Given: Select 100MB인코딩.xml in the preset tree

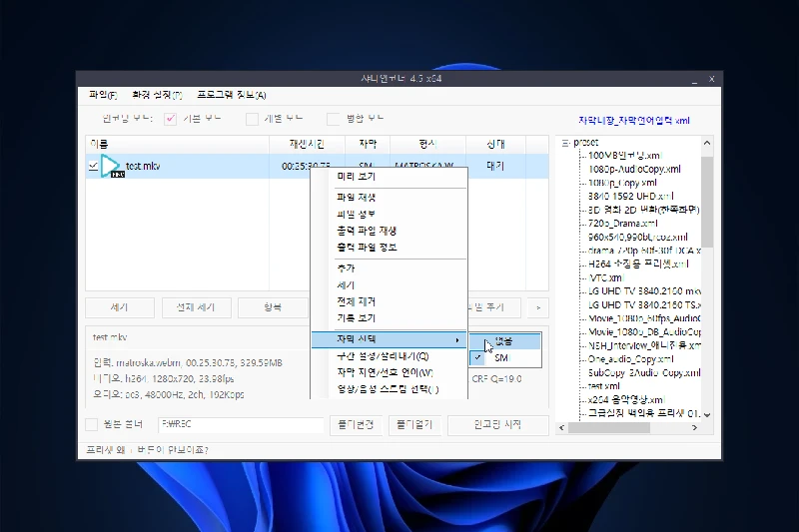Looking at the screenshot, I should [x=625, y=156].
